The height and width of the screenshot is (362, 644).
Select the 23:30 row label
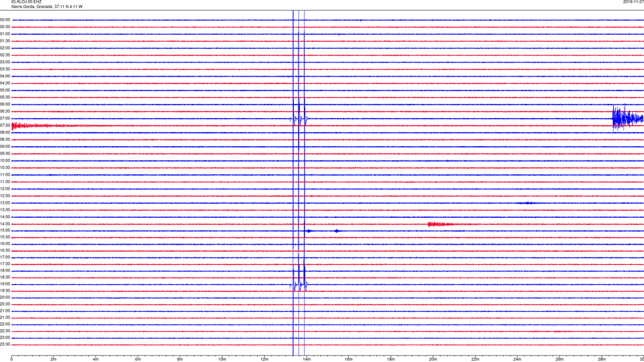coord(5,345)
